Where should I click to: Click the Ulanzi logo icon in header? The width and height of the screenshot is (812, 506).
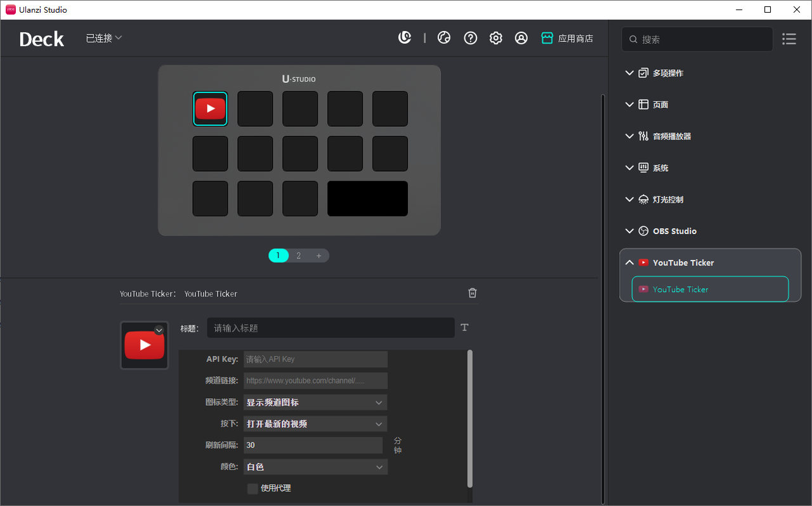coord(405,38)
